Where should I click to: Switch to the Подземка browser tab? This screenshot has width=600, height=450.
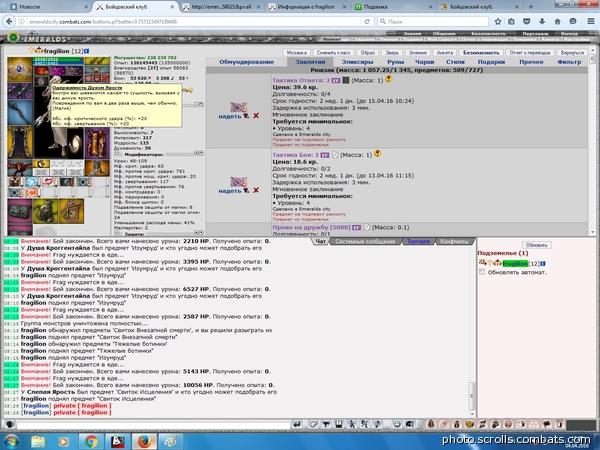coord(394,7)
